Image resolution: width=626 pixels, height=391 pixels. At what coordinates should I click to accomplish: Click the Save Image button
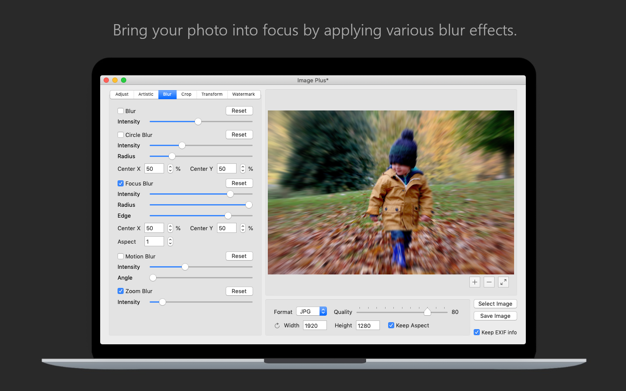495,316
